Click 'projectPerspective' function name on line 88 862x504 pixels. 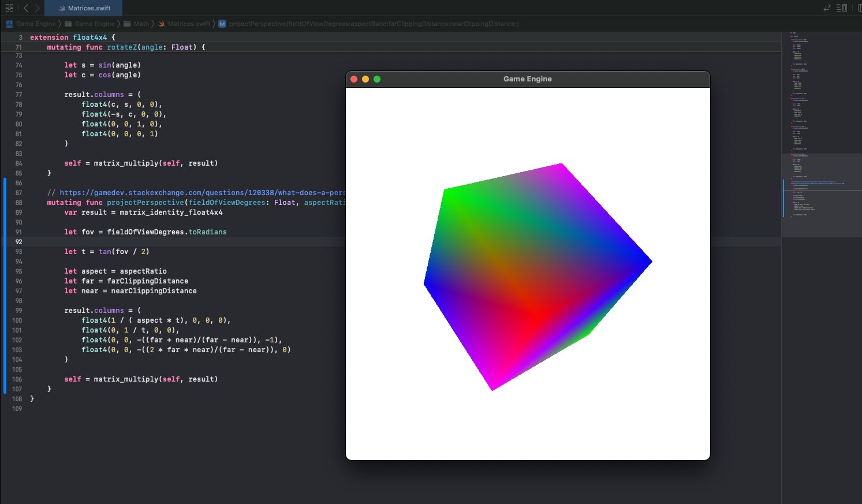point(145,203)
